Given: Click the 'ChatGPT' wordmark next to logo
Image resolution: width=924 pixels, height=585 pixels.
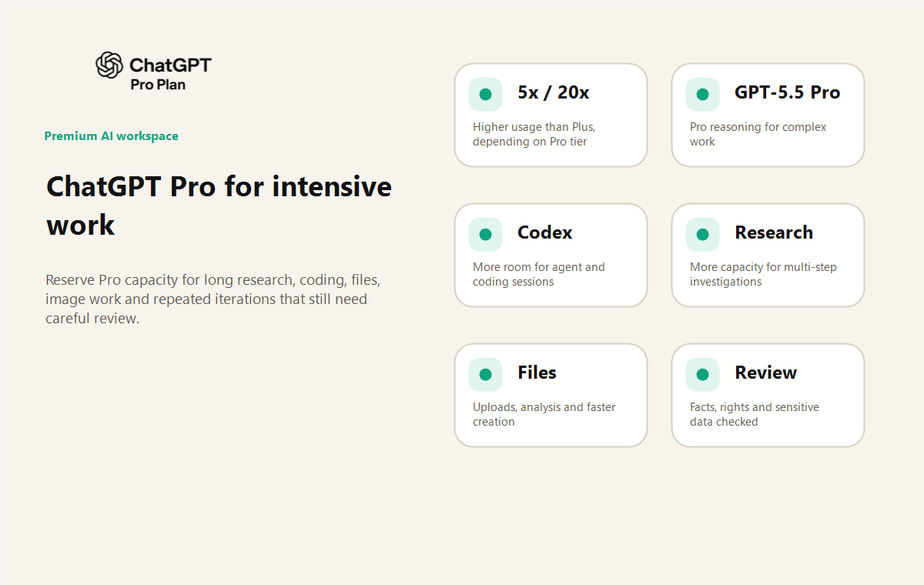Looking at the screenshot, I should tap(170, 65).
